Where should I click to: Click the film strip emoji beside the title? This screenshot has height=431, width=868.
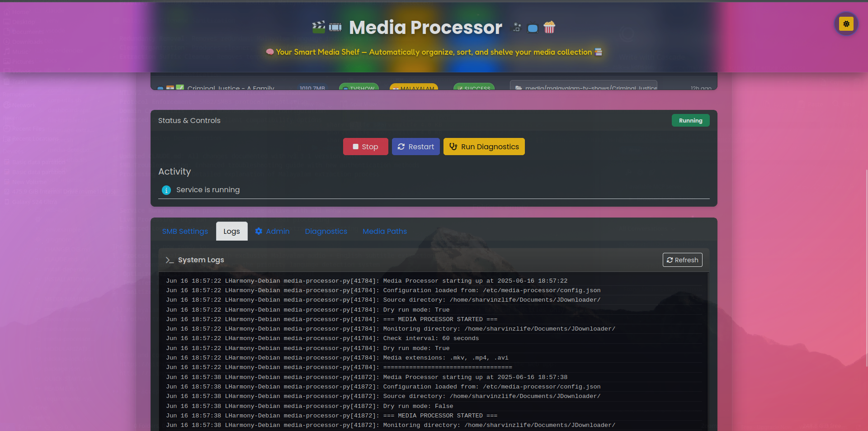(x=335, y=28)
